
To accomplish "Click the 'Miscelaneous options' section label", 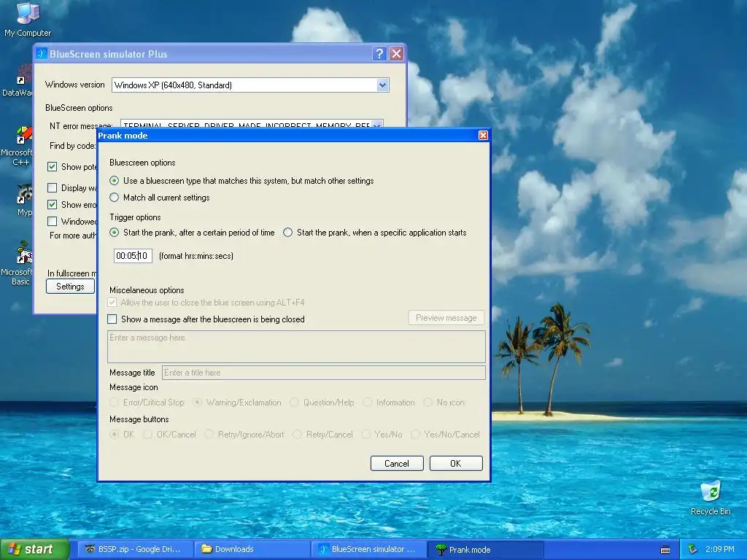I will (x=147, y=290).
